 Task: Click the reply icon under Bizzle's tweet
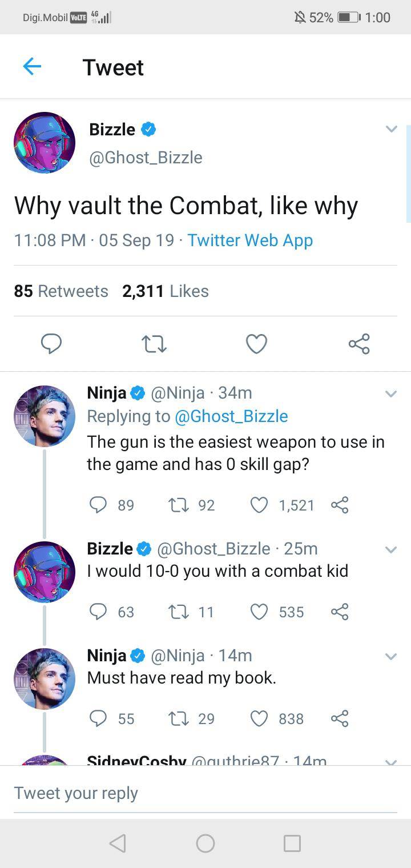coord(52,344)
